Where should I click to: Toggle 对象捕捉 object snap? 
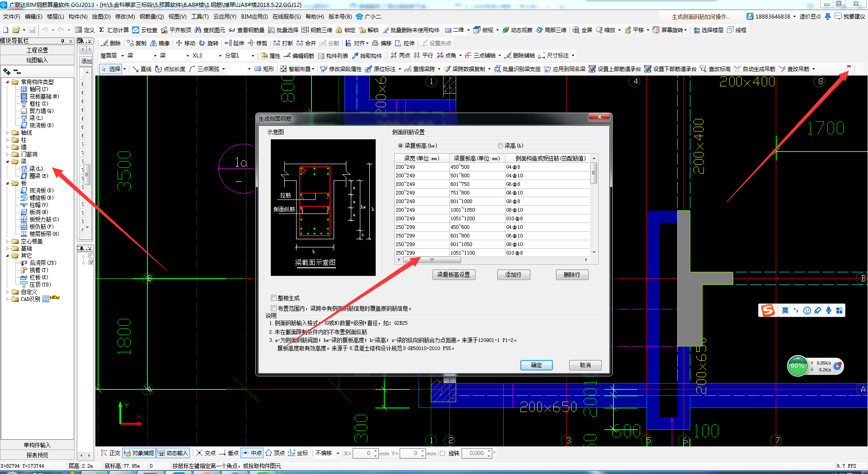pyautogui.click(x=139, y=453)
